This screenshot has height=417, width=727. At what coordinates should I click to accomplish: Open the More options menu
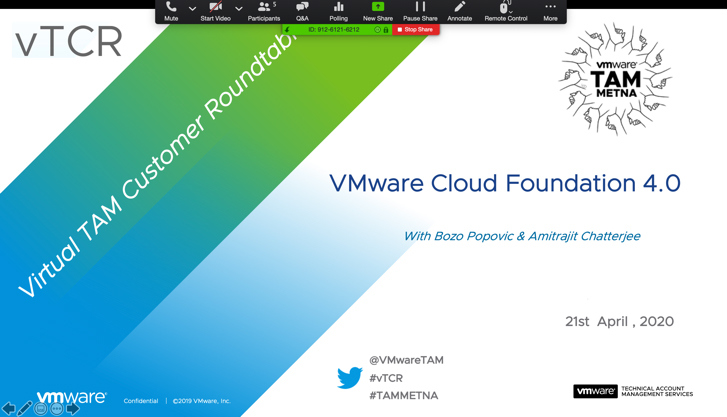(550, 11)
